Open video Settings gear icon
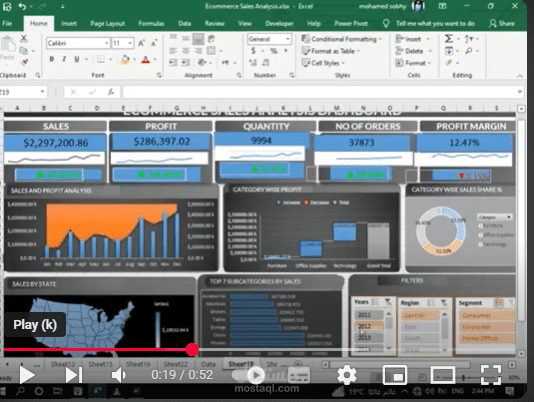Screen dimensions: 534x402 (x=346, y=375)
